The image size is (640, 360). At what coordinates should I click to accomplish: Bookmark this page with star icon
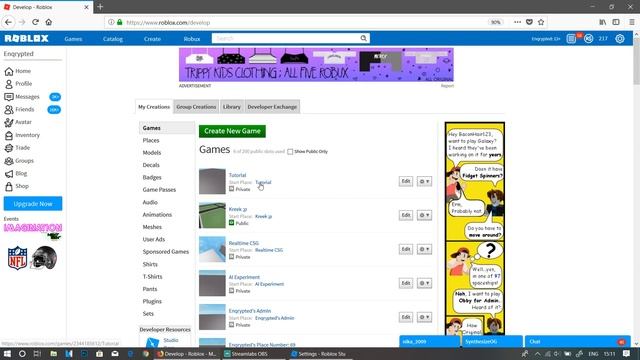tap(541, 22)
